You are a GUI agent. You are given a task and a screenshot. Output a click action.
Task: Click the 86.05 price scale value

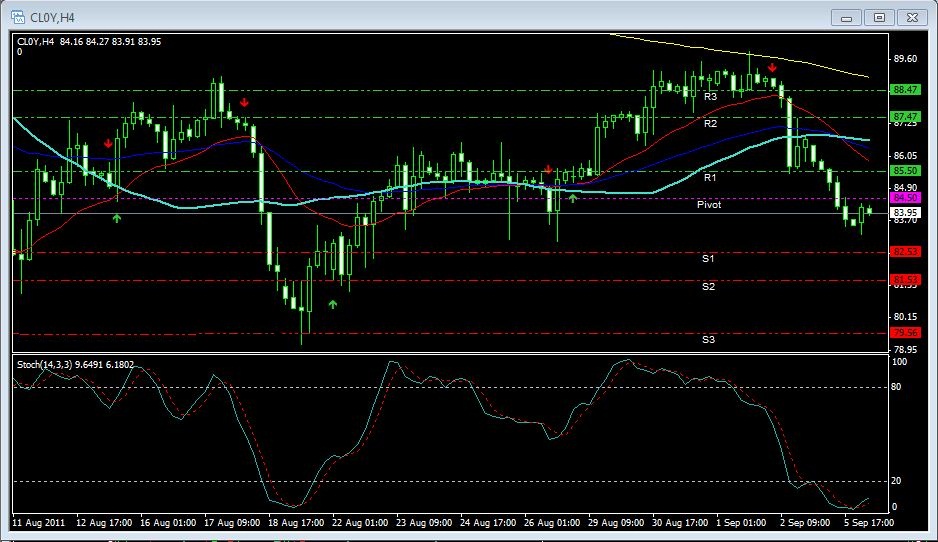coord(905,156)
